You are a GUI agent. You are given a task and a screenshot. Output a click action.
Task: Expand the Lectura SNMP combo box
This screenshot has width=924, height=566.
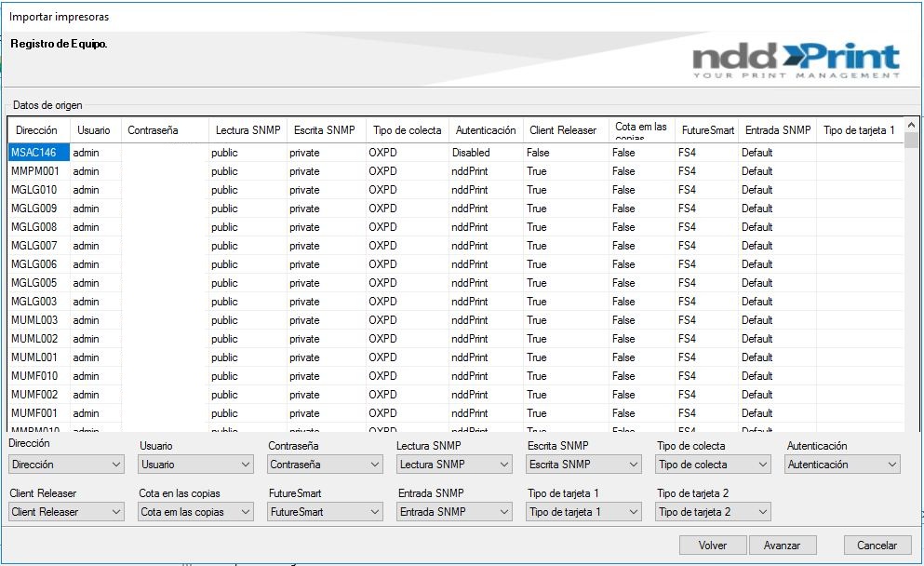454,465
